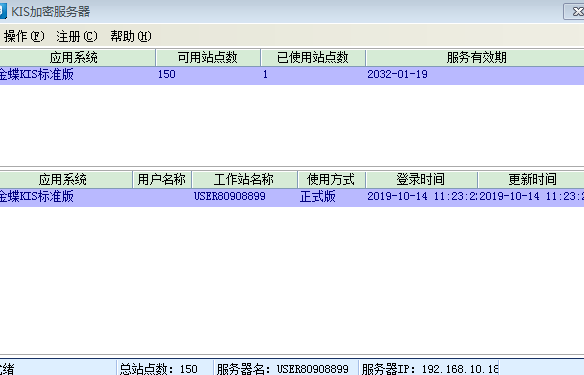Open the 帮助(H) menu

[130, 36]
